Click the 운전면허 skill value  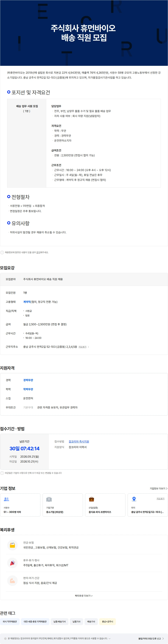click(x=28, y=399)
